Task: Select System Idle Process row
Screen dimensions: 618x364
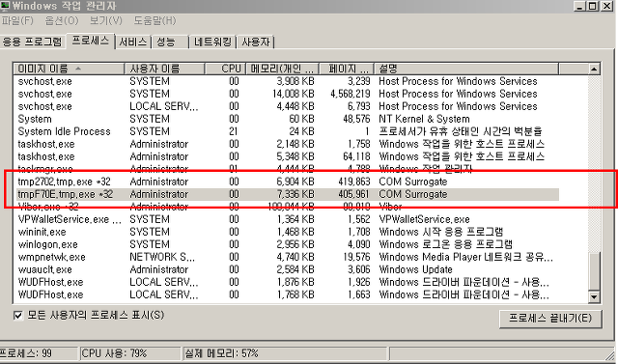Action: tap(288, 131)
